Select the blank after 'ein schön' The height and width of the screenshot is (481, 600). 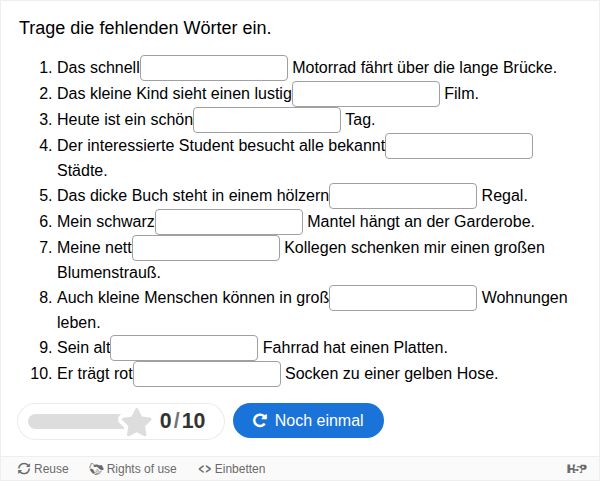(x=267, y=120)
